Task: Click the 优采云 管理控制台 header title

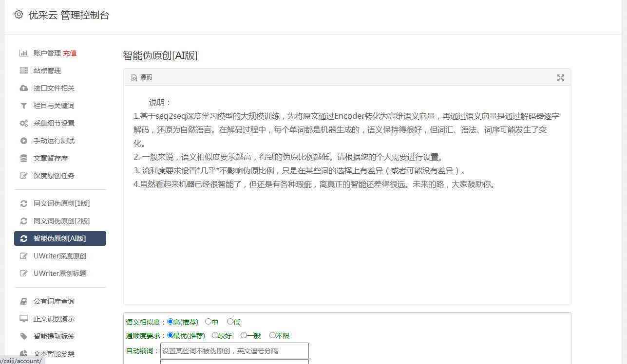Action: click(69, 15)
